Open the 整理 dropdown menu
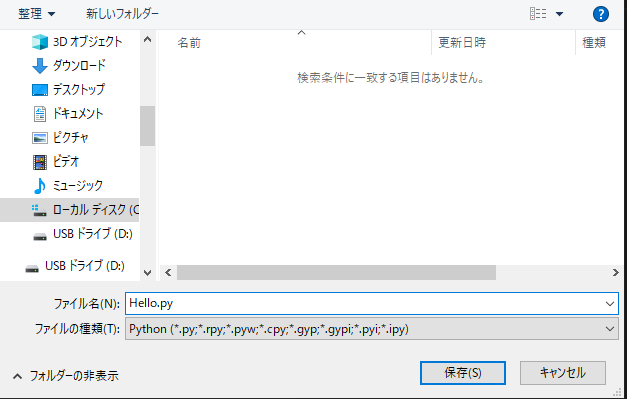This screenshot has height=399, width=627. (x=36, y=14)
